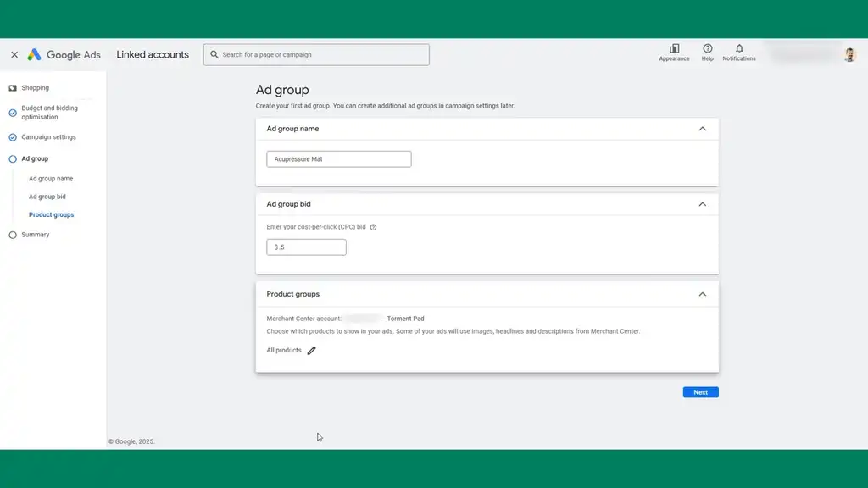Click the search for a page or campaign field
This screenshot has width=868, height=488.
coord(315,54)
